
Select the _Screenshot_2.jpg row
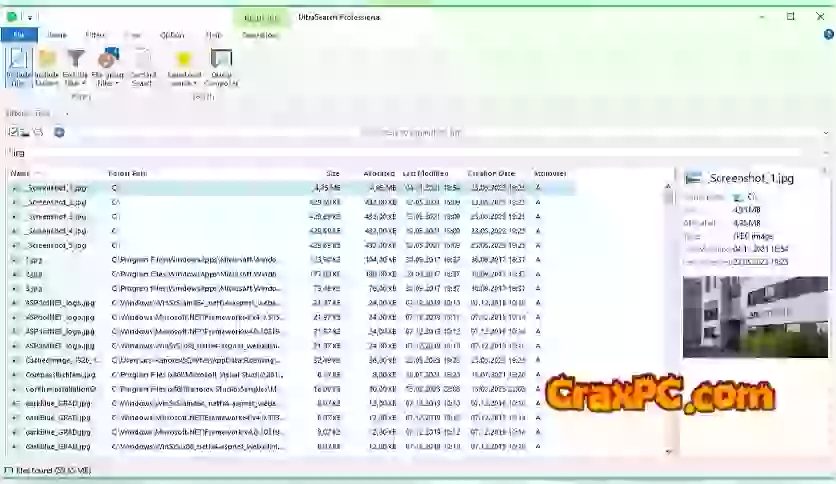291,202
